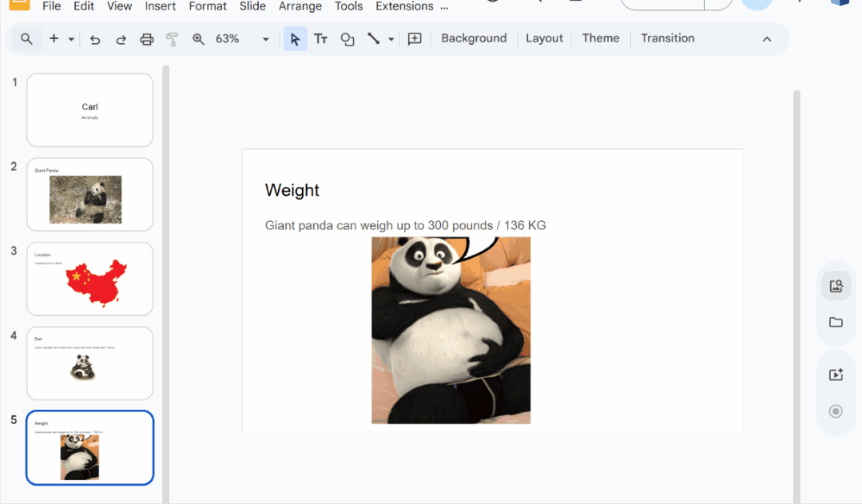Open the new slide layout dropdown arrow
Viewport: 862px width, 504px height.
[x=71, y=39]
